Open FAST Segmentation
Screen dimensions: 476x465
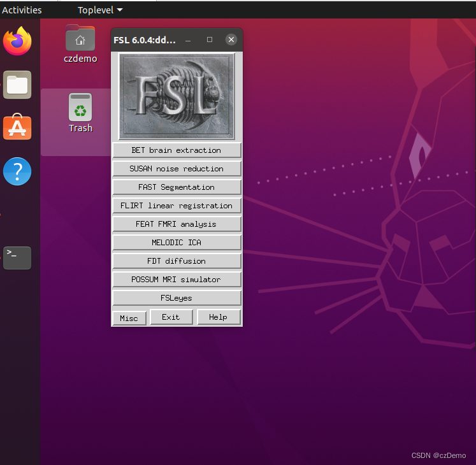(177, 187)
